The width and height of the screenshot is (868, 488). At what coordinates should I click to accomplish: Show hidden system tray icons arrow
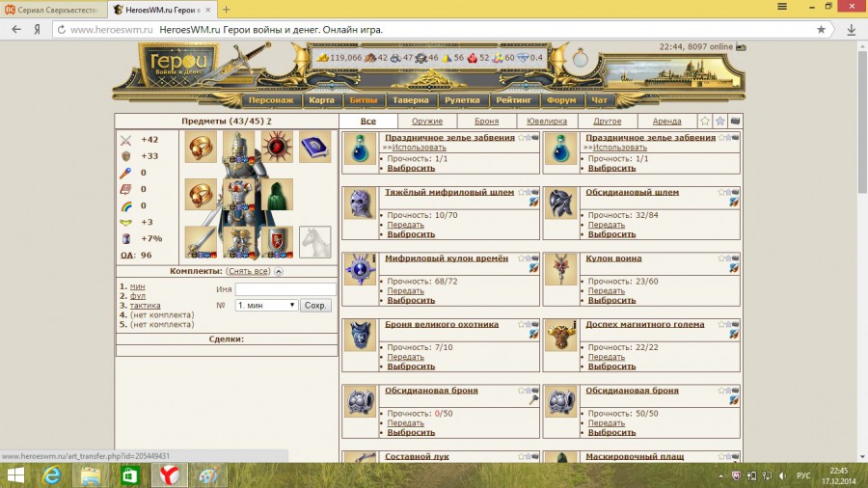point(720,475)
